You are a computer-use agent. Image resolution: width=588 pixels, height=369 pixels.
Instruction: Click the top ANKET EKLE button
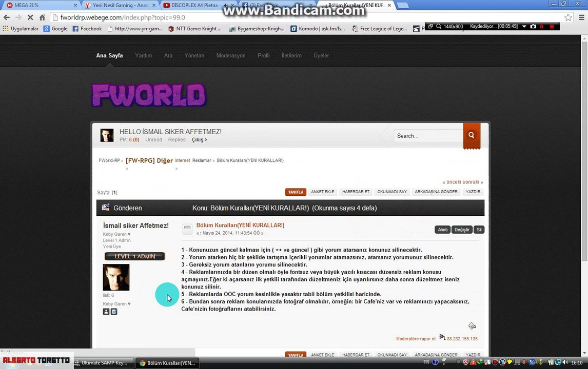tap(323, 192)
